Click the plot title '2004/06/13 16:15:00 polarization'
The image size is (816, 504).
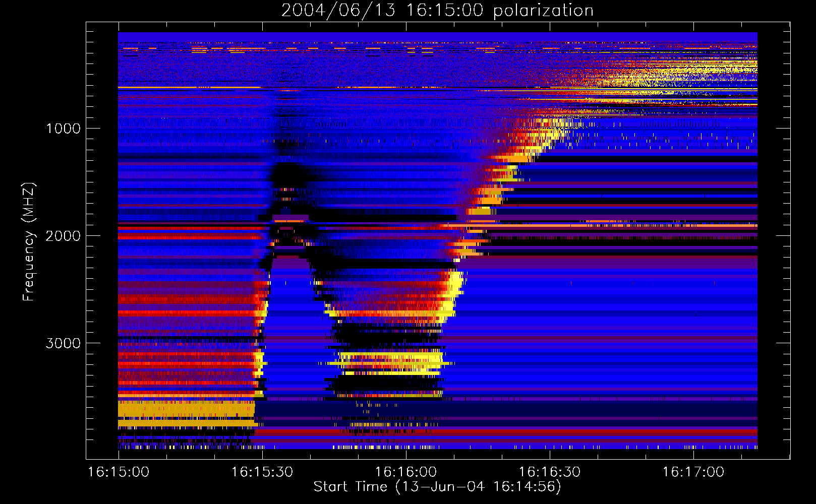437,10
